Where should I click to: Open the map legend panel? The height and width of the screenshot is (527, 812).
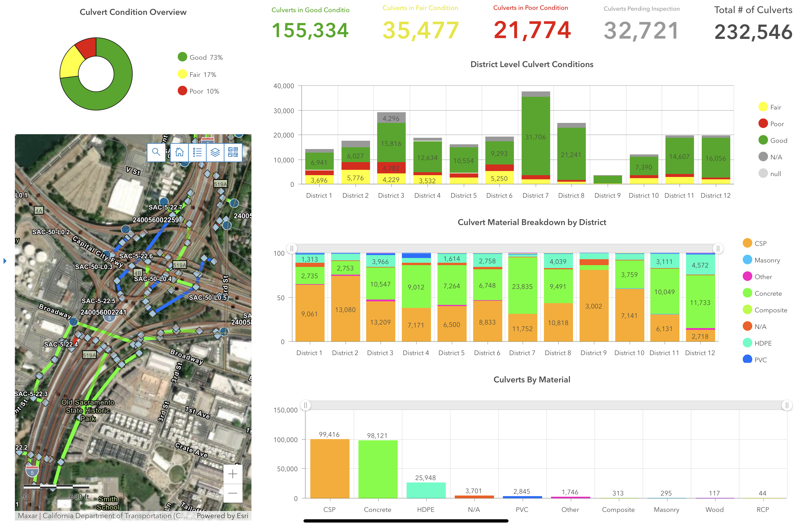click(197, 152)
